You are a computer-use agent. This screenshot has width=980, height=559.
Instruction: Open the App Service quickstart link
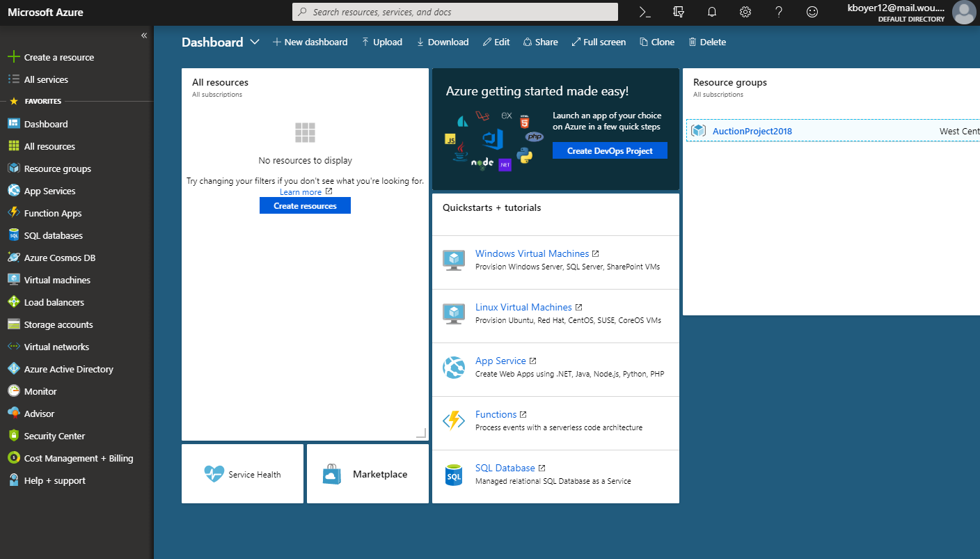tap(500, 361)
